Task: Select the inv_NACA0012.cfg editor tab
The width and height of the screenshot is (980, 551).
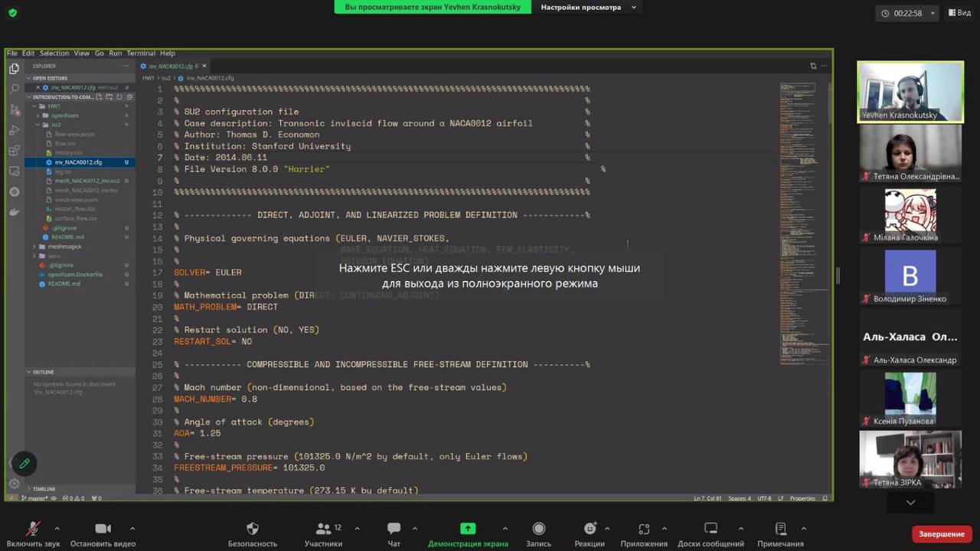Action: (170, 67)
